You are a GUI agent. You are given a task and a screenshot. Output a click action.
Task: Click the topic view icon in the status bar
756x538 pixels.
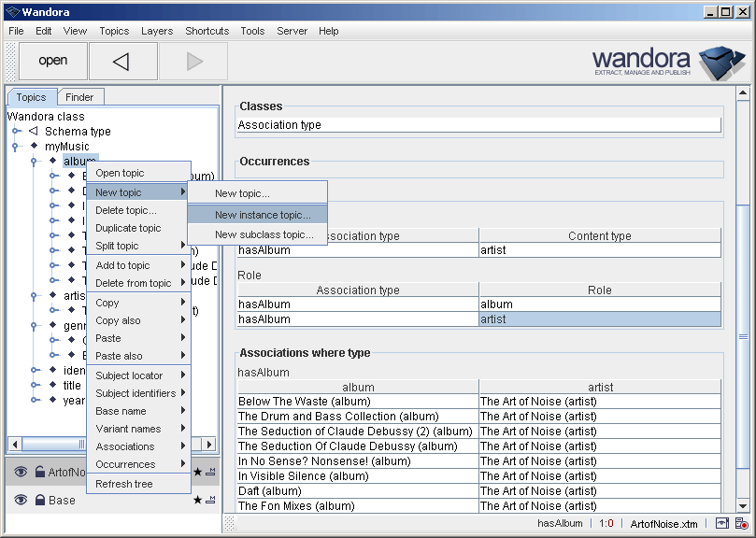pyautogui.click(x=719, y=523)
